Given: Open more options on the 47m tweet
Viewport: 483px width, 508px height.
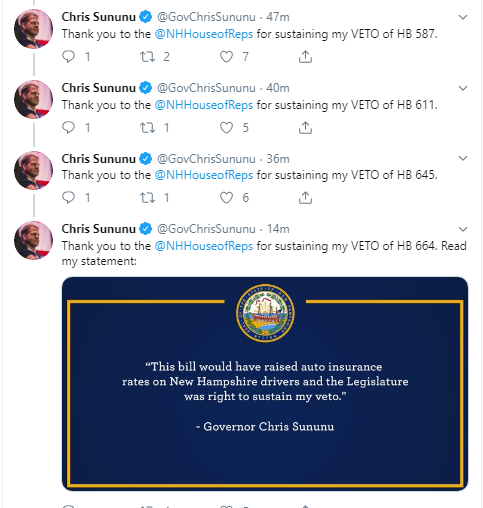Looking at the screenshot, I should 463,17.
